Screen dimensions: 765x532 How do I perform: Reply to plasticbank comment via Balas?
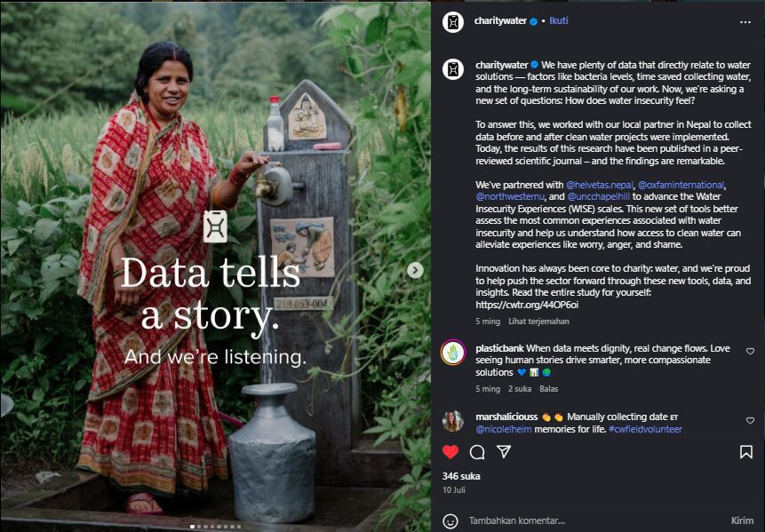pyautogui.click(x=550, y=389)
